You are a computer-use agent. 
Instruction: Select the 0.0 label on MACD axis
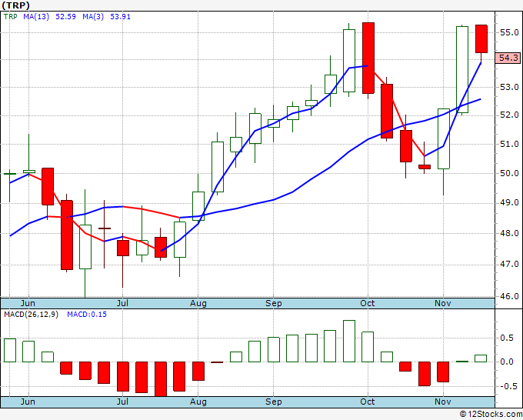[507, 362]
